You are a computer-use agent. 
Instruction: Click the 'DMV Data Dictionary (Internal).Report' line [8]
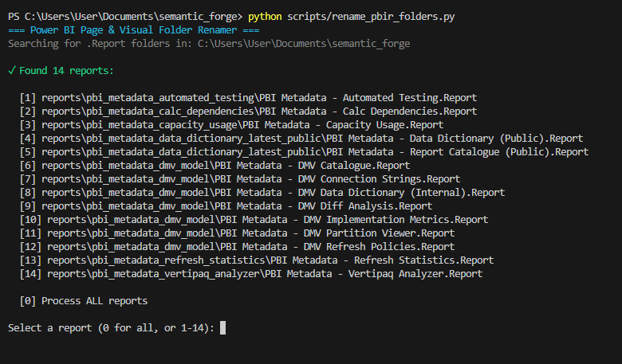click(x=262, y=193)
